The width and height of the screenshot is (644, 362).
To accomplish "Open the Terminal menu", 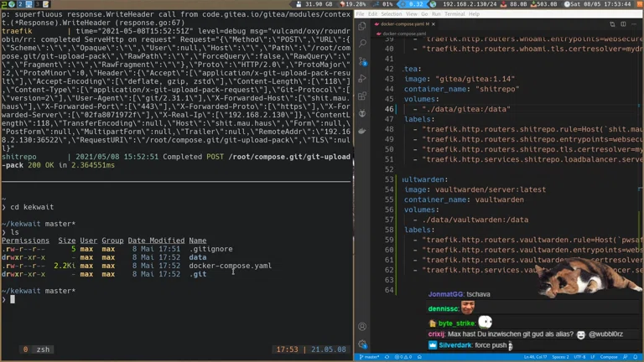I will click(x=454, y=14).
